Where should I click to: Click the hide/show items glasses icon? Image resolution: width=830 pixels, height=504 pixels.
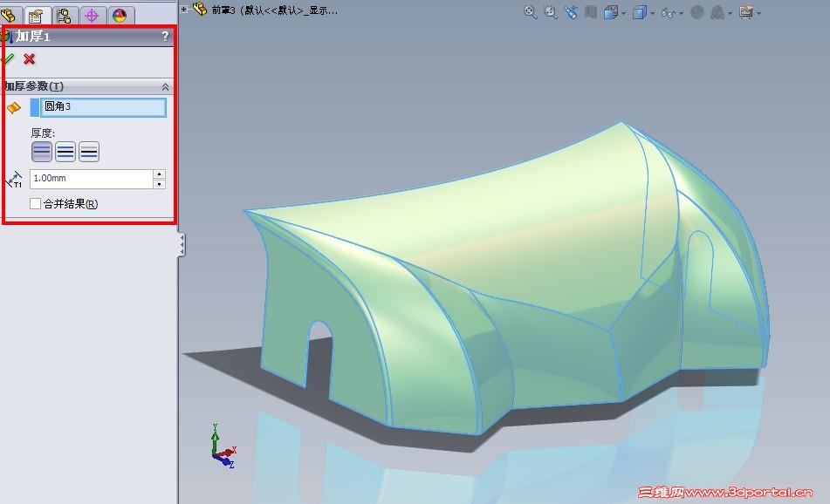click(x=668, y=13)
